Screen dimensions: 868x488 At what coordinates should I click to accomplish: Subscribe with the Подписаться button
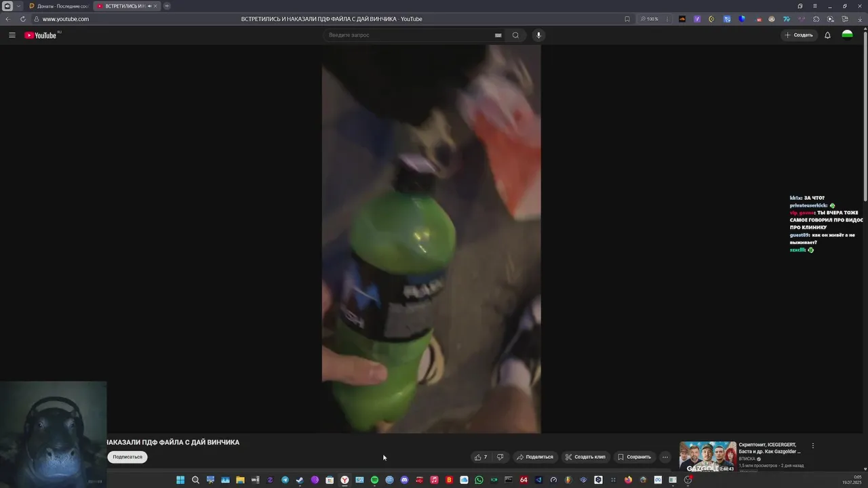[127, 457]
